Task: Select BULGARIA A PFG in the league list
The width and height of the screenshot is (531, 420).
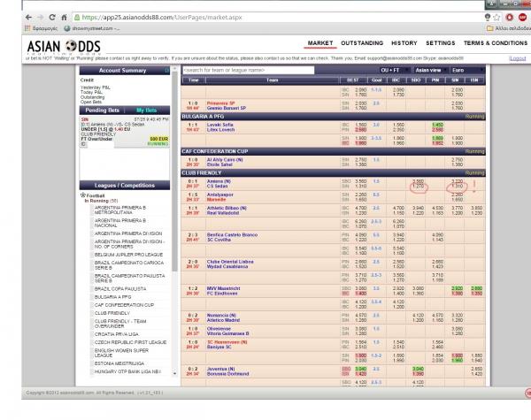Action: coord(112,297)
